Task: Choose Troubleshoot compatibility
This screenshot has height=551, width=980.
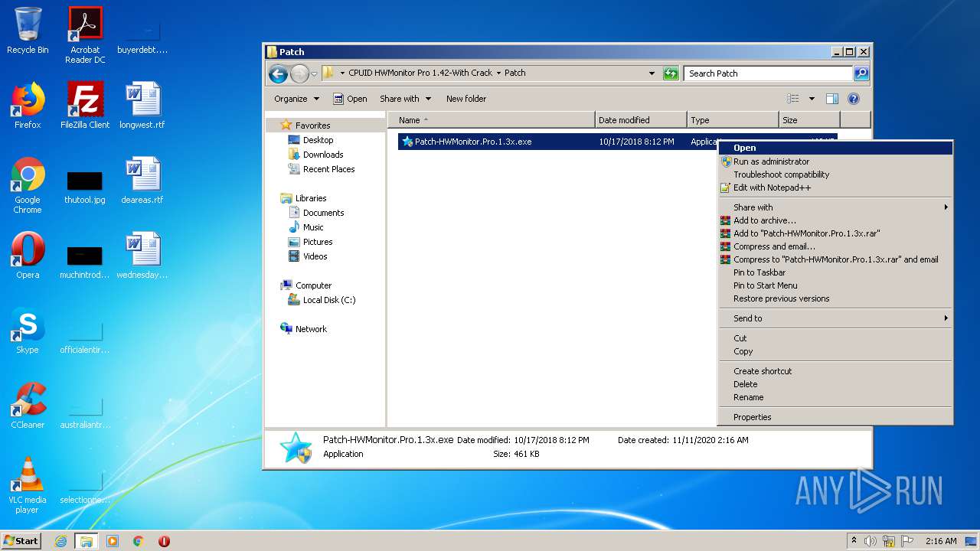Action: (x=835, y=174)
